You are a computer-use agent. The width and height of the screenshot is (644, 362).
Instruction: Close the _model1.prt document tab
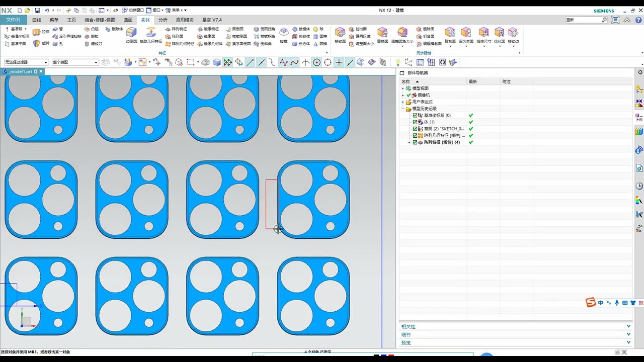pos(41,71)
